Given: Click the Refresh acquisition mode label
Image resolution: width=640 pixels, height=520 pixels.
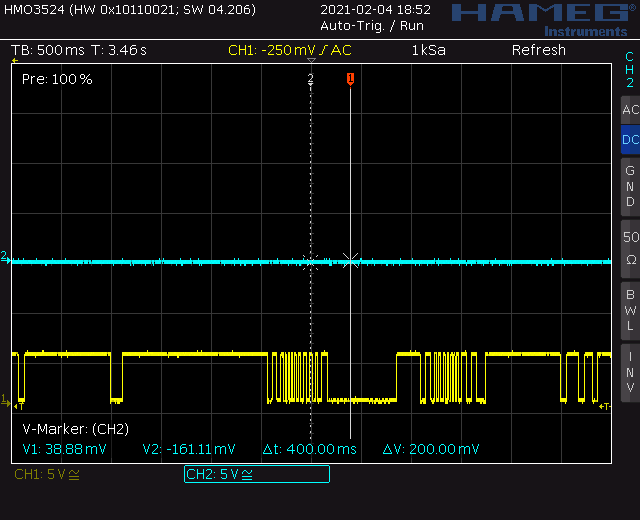Looking at the screenshot, I should pyautogui.click(x=539, y=50).
